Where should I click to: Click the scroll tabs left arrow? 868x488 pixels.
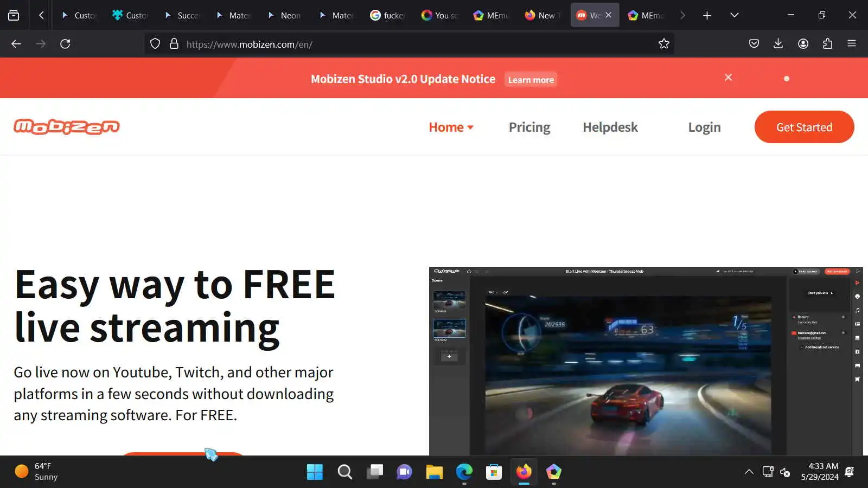pos(41,15)
